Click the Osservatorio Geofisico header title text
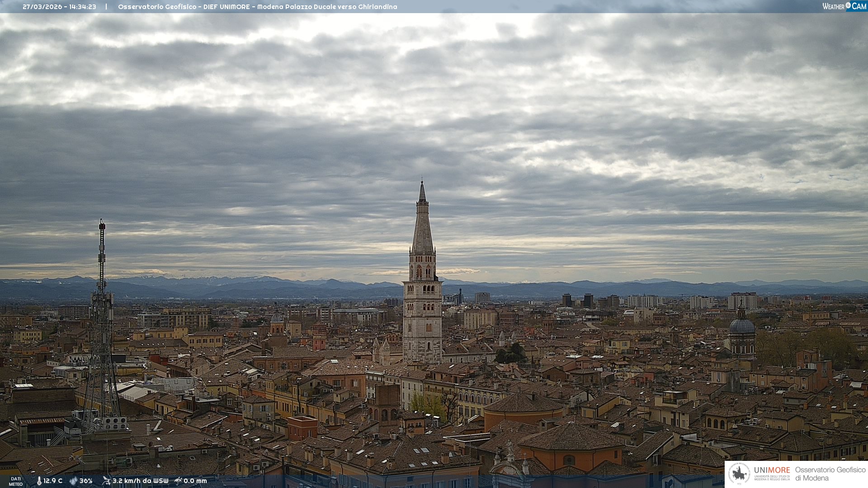The width and height of the screenshot is (868, 488). [x=257, y=7]
